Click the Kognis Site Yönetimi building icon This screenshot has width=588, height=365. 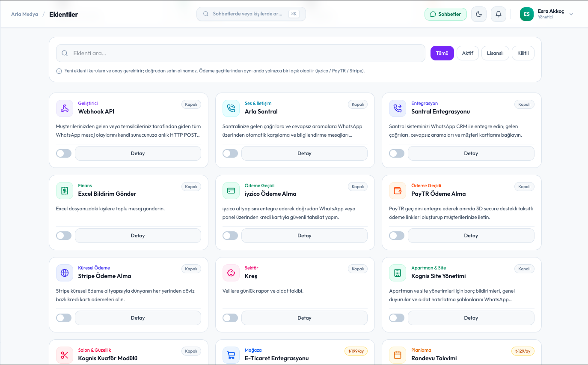398,273
